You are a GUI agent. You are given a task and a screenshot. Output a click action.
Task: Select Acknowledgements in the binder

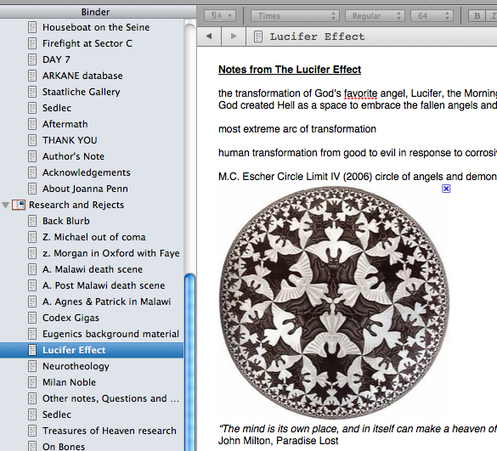[86, 172]
